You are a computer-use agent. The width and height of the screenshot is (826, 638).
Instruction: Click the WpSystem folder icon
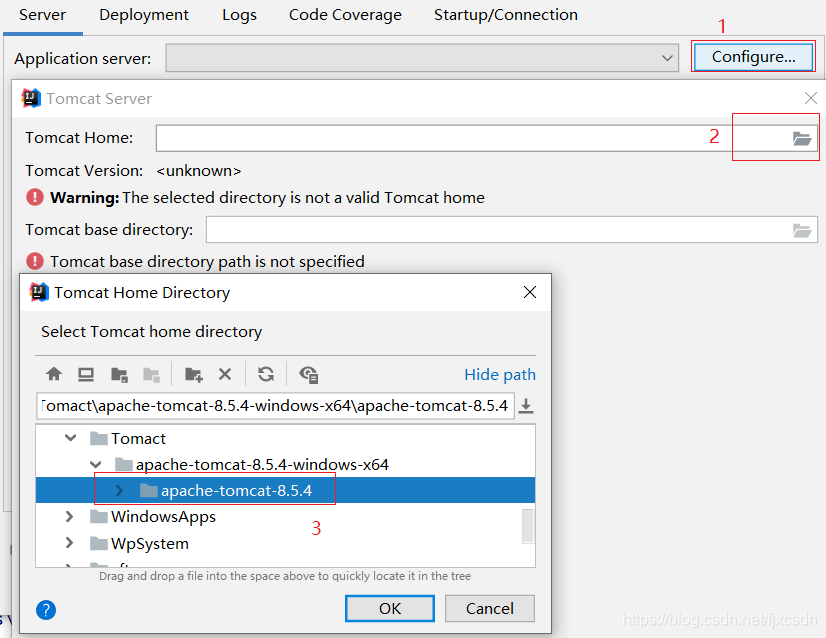99,543
